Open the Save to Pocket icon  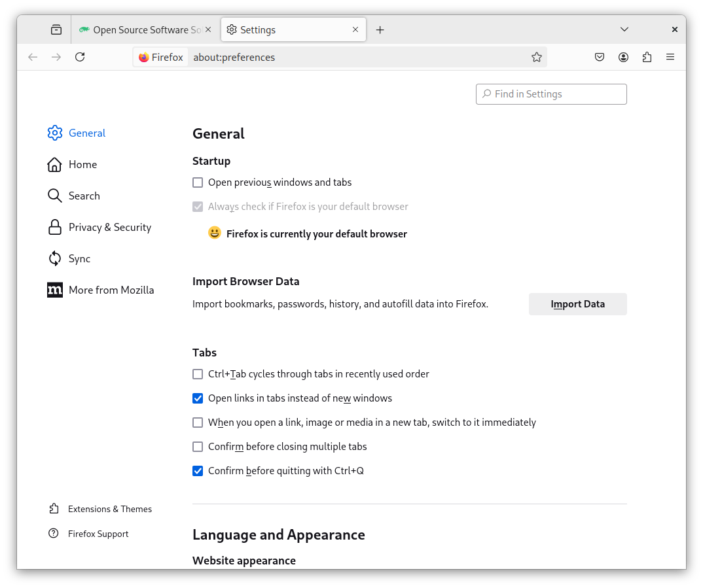pyautogui.click(x=600, y=58)
